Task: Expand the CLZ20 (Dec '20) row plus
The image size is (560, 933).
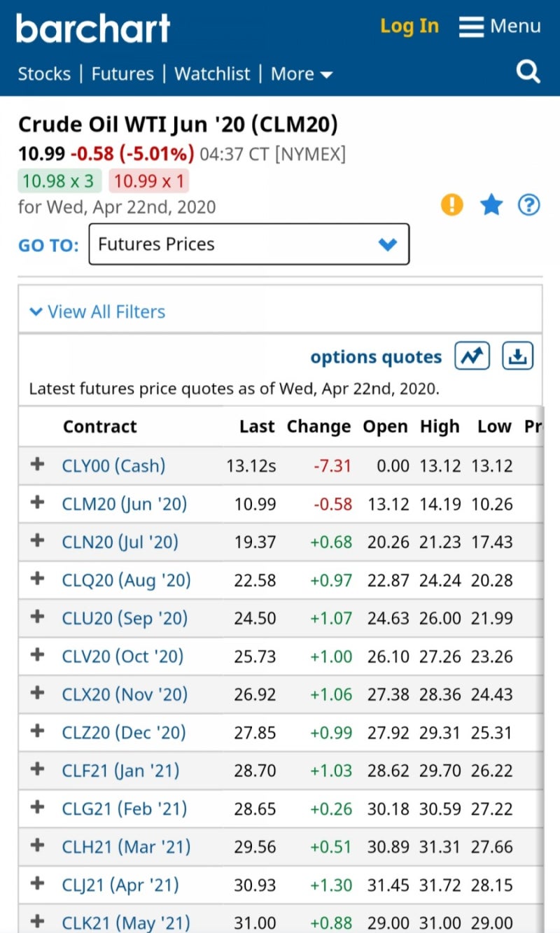Action: coord(38,731)
